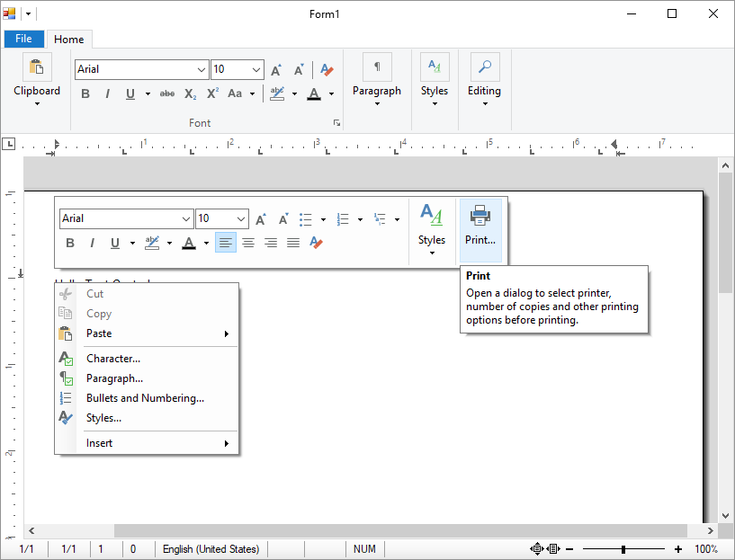735x560 pixels.
Task: Open the mini toolbar font size dropdown
Action: click(241, 218)
